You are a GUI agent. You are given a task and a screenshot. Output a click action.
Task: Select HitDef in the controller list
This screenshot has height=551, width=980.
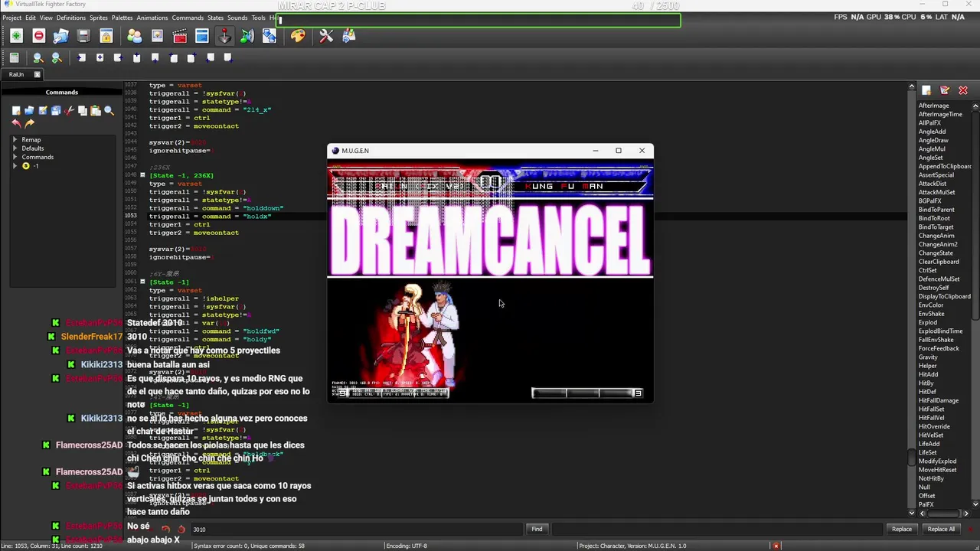pos(927,392)
